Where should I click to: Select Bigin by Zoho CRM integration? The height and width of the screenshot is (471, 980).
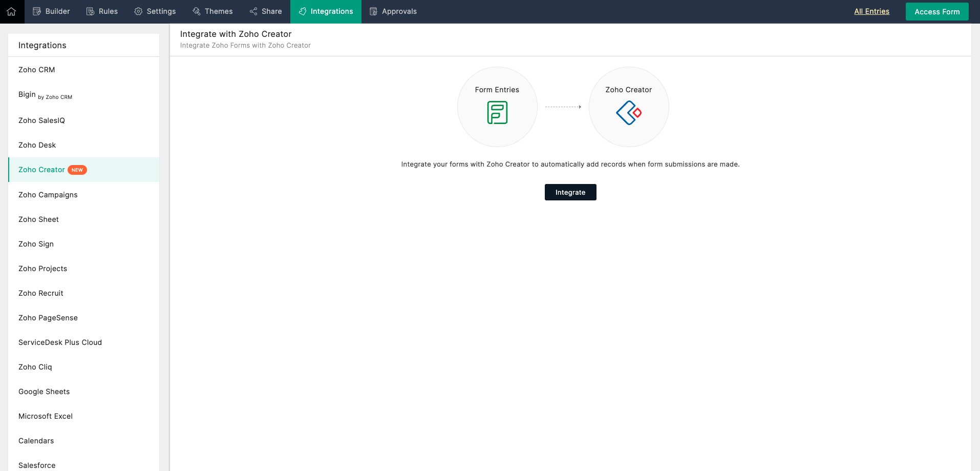point(84,95)
